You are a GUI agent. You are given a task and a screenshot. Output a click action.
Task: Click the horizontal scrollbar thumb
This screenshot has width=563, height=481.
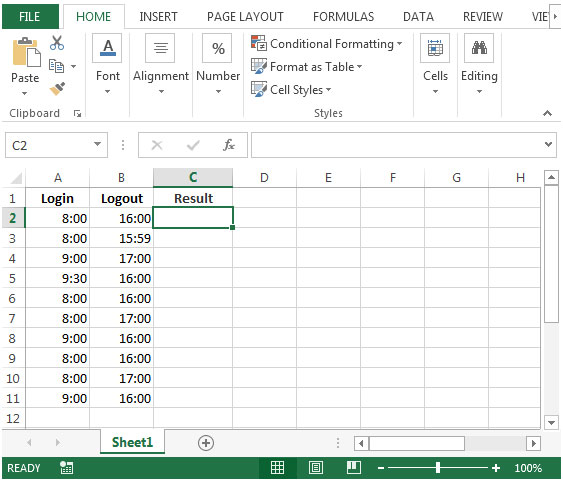click(417, 443)
